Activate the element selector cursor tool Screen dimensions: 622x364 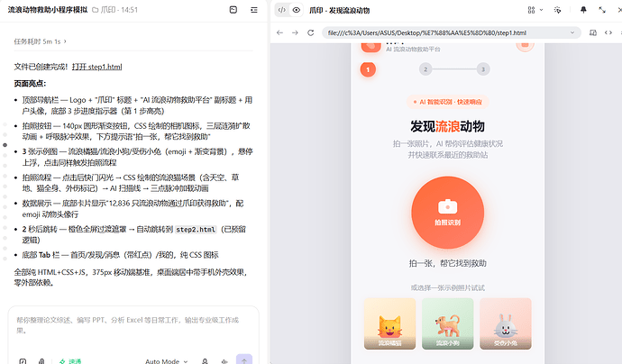557,10
